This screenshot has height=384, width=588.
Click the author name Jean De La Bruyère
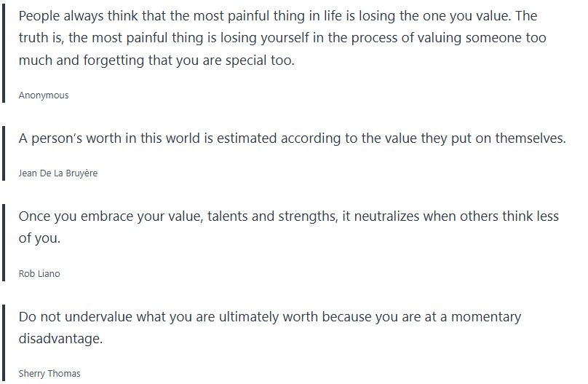tap(60, 173)
